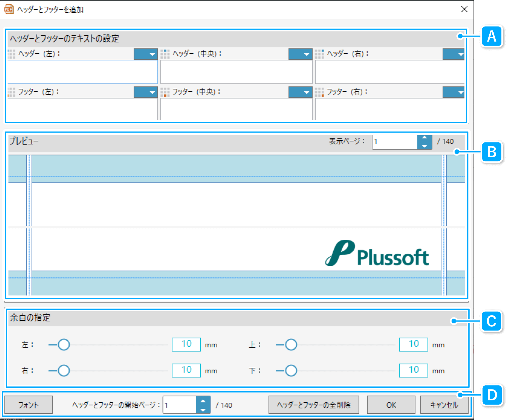Click the Header (center) position grid icon
The height and width of the screenshot is (420, 512).
(x=165, y=54)
